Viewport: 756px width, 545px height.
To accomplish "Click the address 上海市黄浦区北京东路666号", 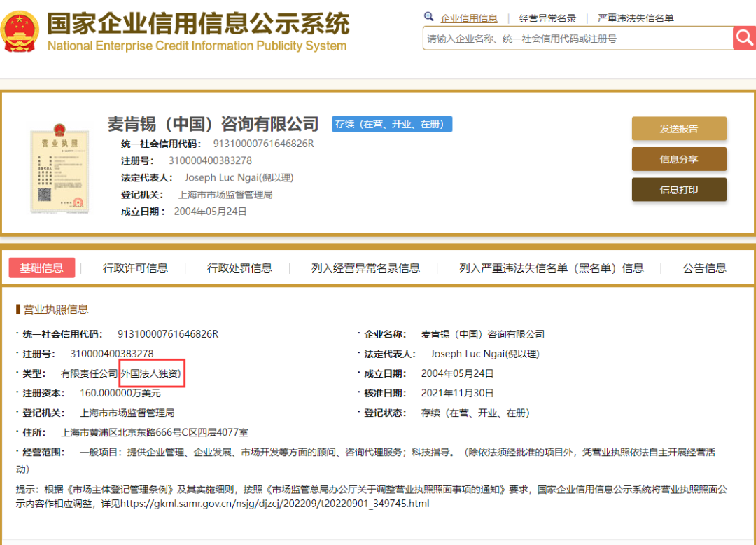I will [x=120, y=433].
